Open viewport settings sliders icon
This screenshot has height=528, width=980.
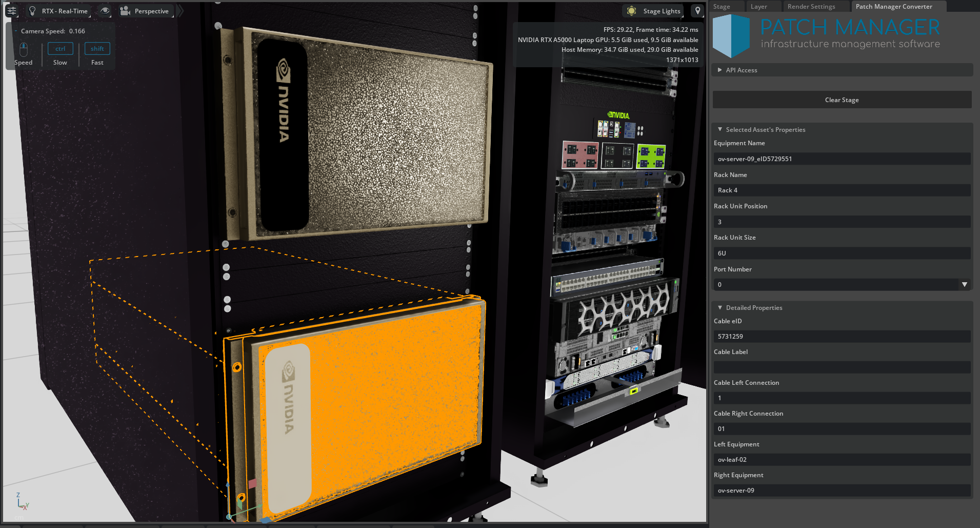pyautogui.click(x=12, y=11)
